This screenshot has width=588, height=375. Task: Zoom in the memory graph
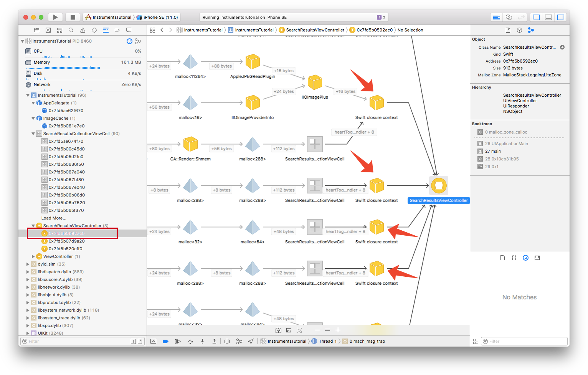[x=338, y=330]
